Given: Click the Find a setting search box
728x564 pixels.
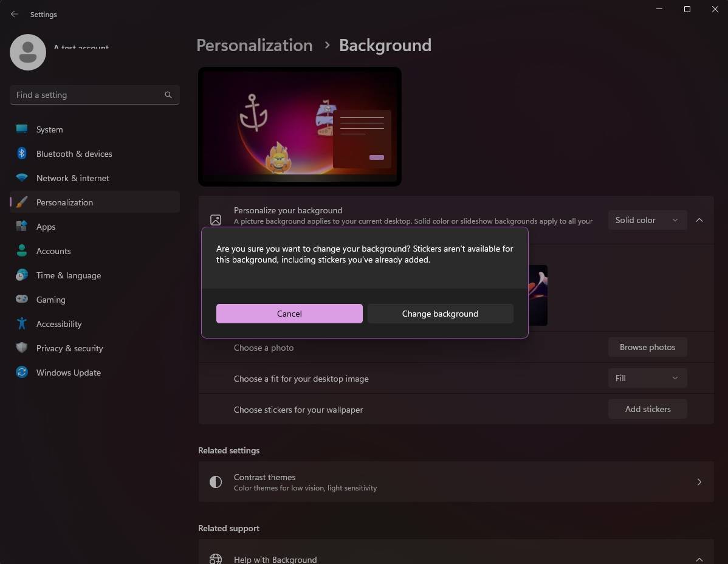Looking at the screenshot, I should tap(88, 95).
